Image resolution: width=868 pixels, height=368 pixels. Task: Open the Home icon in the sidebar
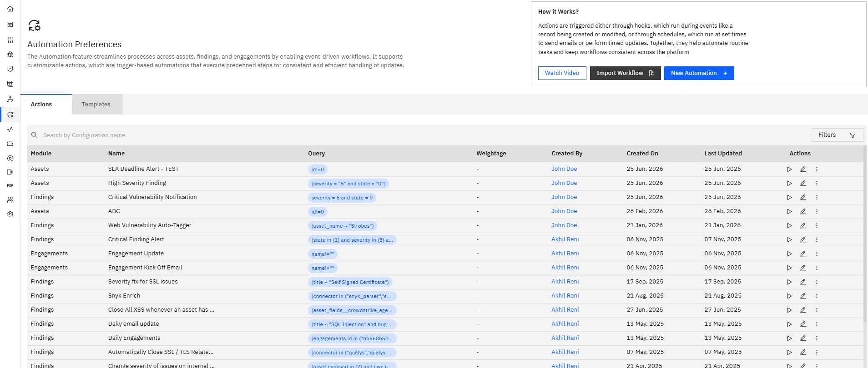pos(10,9)
